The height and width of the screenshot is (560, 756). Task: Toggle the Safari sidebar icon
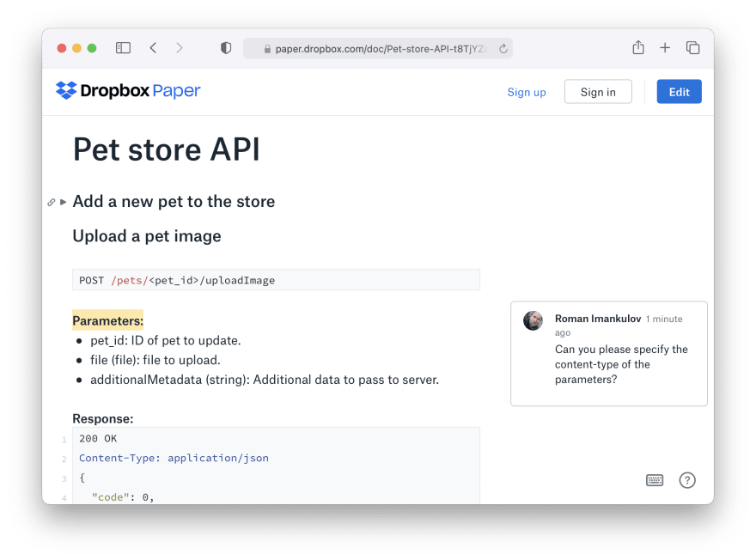[x=123, y=48]
